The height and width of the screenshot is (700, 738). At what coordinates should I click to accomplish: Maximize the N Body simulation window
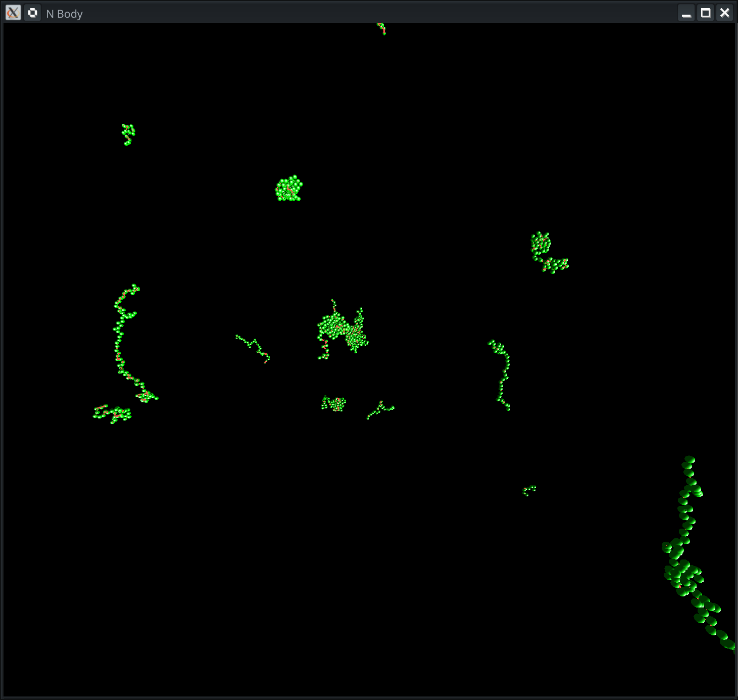[x=706, y=13]
